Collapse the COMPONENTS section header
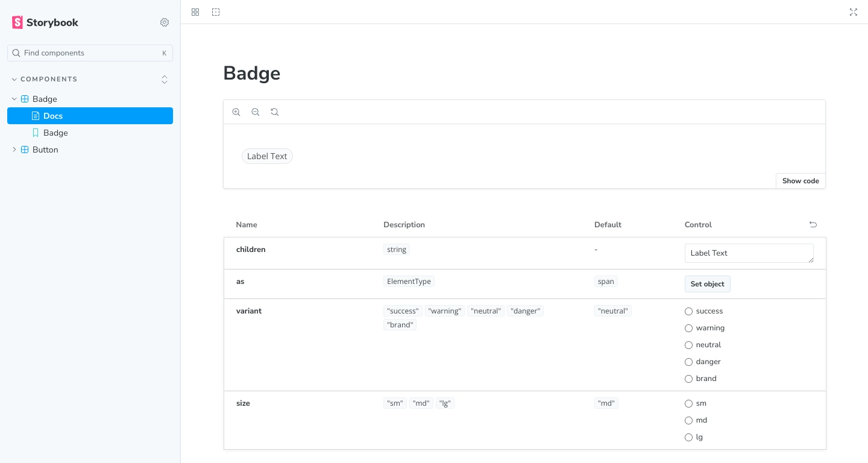The height and width of the screenshot is (463, 868). point(45,79)
